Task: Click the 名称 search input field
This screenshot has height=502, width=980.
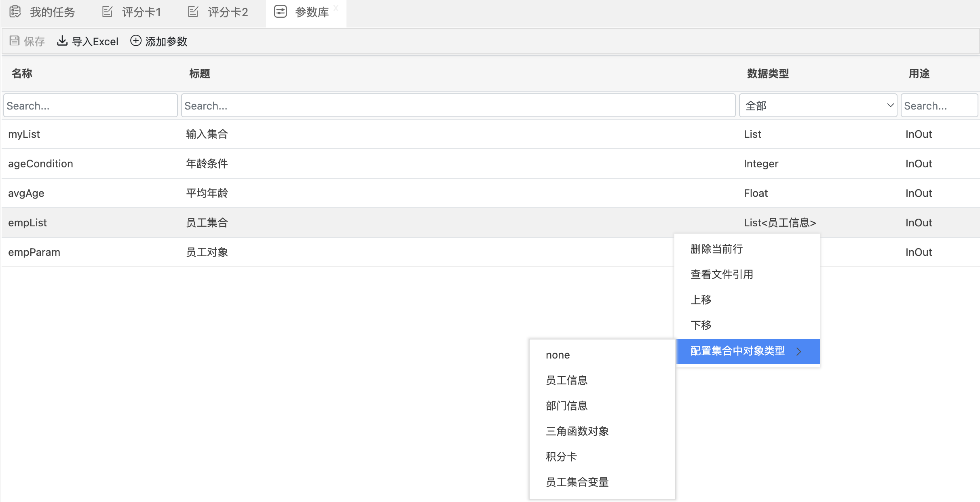Action: tap(90, 106)
